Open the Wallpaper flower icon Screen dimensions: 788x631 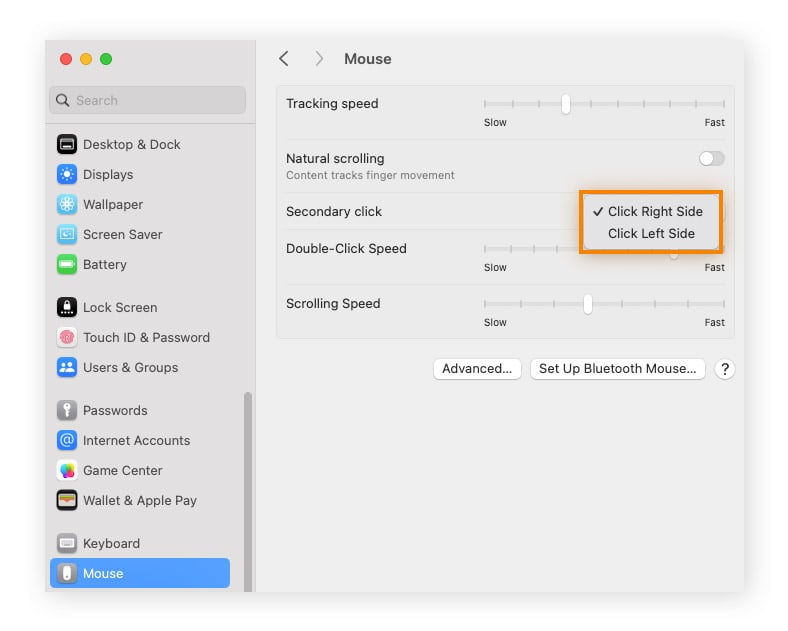[x=67, y=204]
